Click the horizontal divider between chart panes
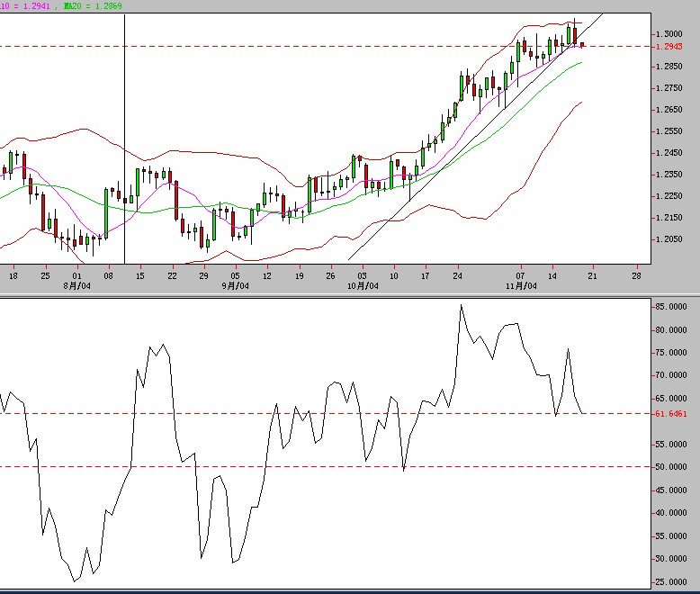 pyautogui.click(x=350, y=293)
